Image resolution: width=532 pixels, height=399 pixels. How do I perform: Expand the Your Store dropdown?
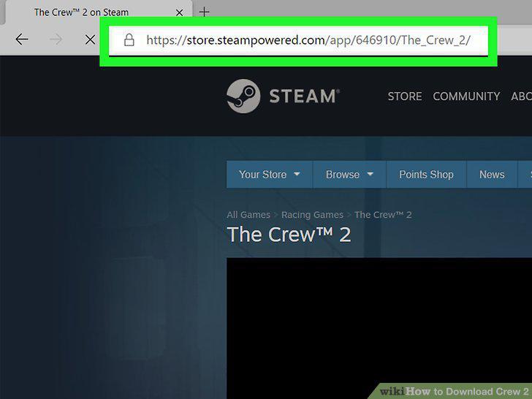pyautogui.click(x=270, y=175)
